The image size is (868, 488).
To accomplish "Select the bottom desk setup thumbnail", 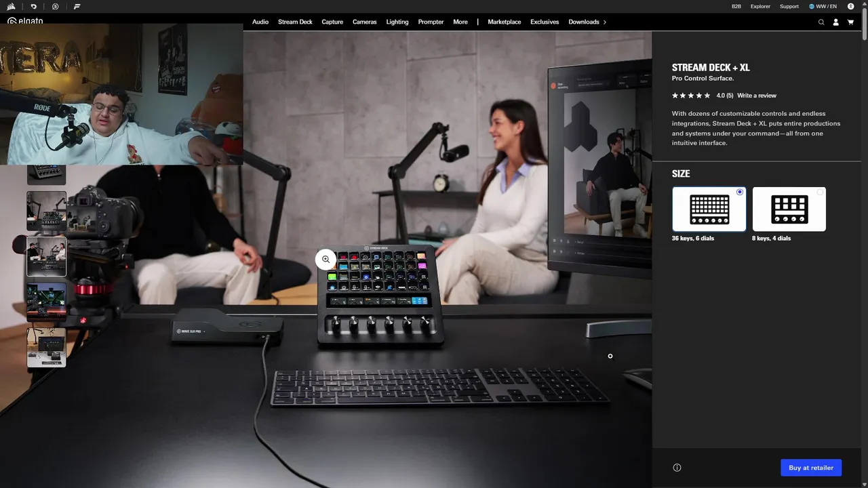I will (x=47, y=348).
